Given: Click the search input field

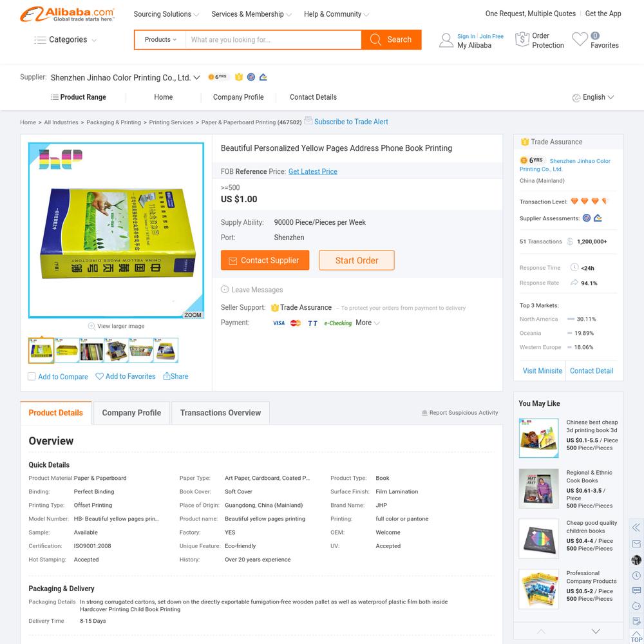Looking at the screenshot, I should 274,40.
